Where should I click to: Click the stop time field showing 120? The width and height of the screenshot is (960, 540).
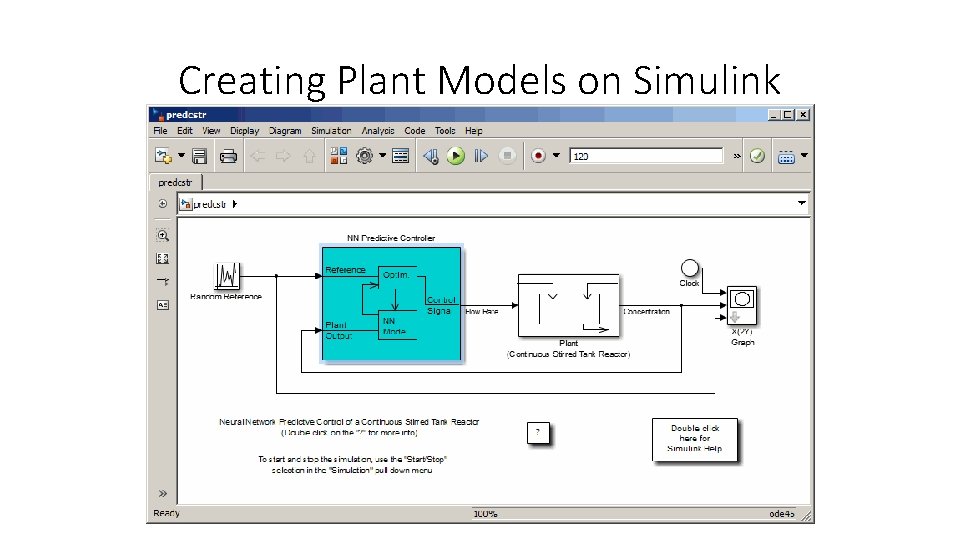coord(646,156)
